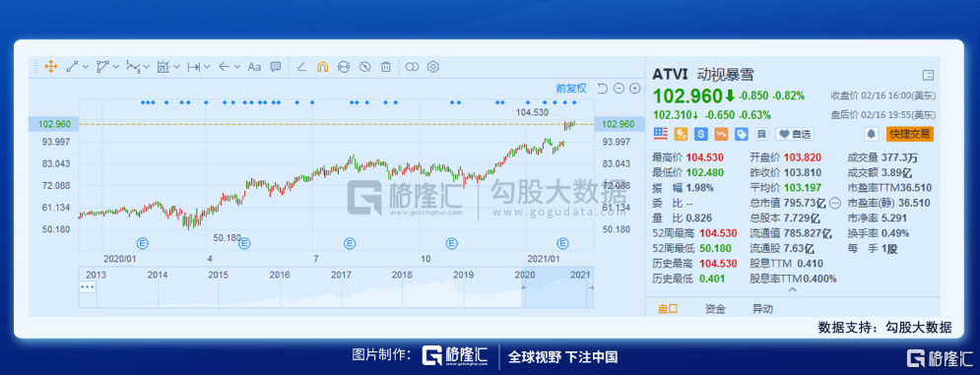
Task: Expand the shape tool options arrow
Action: [116, 67]
